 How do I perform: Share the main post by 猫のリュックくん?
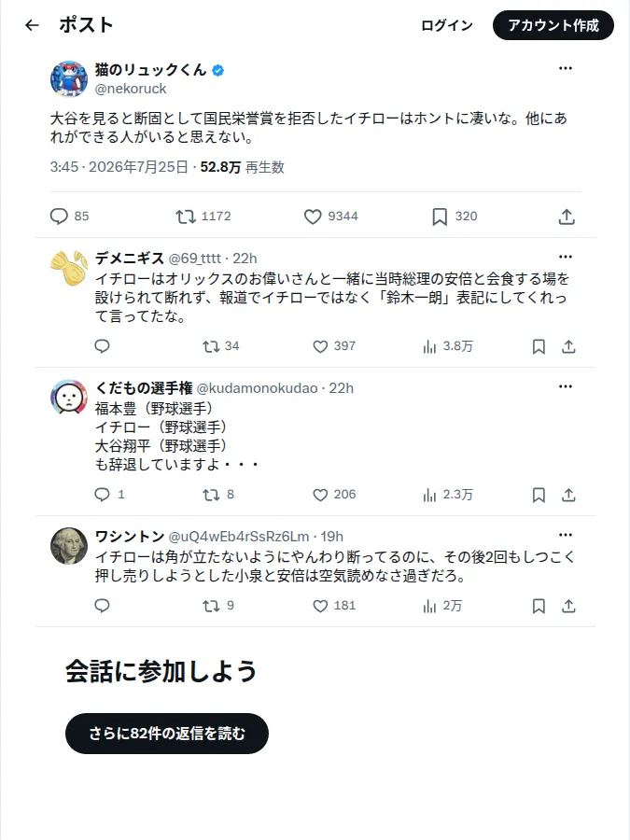567,217
